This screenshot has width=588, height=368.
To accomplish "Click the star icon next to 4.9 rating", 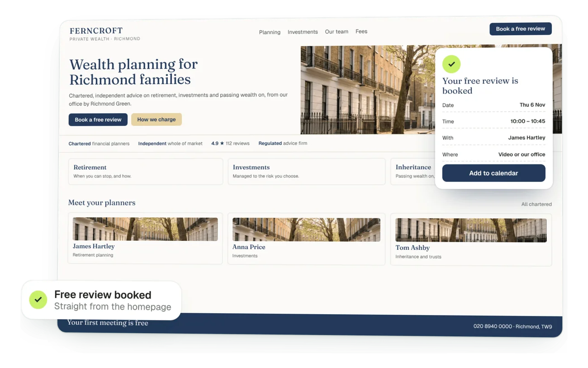I will (x=222, y=143).
